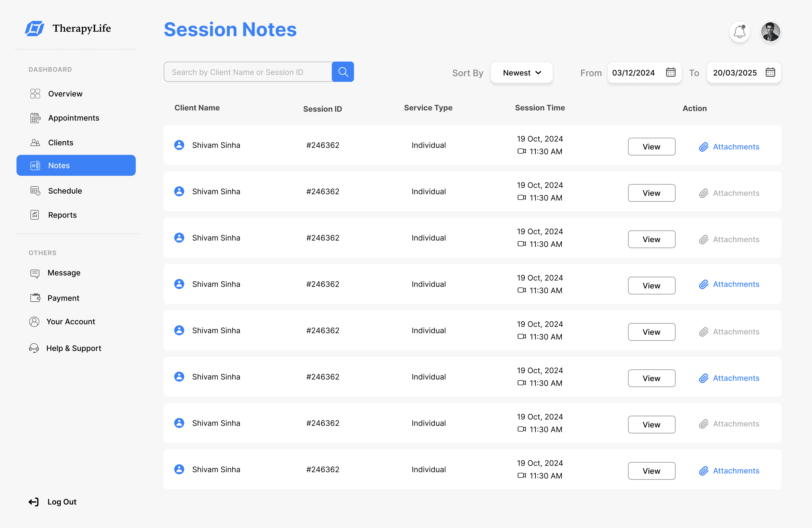The width and height of the screenshot is (812, 528).
Task: Click client avatar icon in first row
Action: 179,145
